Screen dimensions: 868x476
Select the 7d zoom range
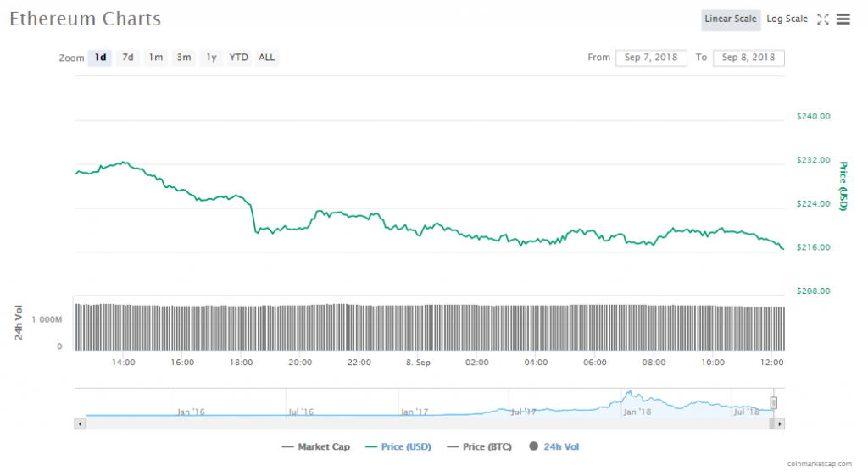click(128, 58)
